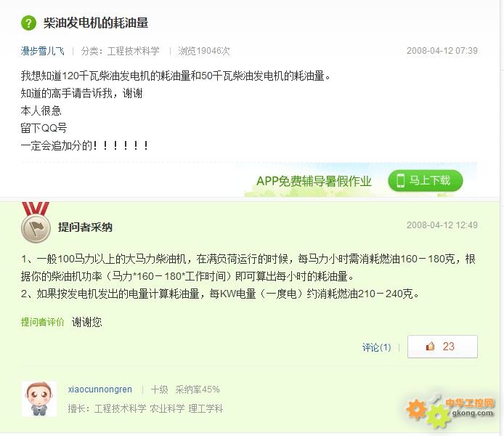The width and height of the screenshot is (504, 436).
Task: Click the phone icon on download button
Action: pos(400,180)
